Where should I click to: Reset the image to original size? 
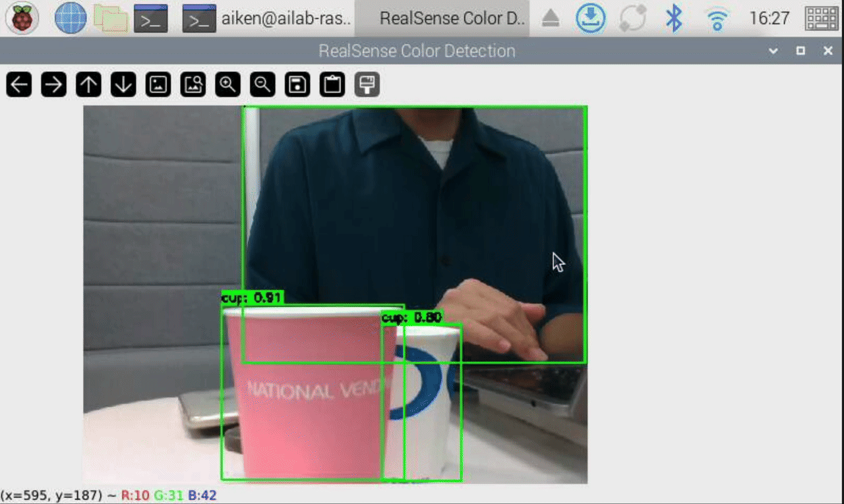158,84
